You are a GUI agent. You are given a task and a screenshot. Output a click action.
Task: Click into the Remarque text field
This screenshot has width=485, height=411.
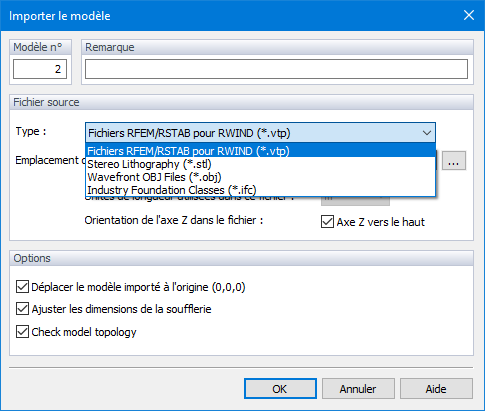coord(276,69)
